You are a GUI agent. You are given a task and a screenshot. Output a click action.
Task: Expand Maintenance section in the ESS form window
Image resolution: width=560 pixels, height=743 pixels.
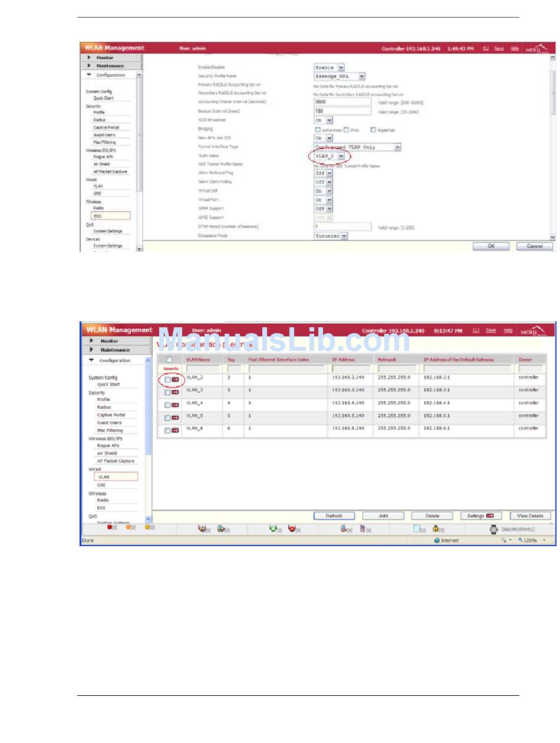pos(112,66)
